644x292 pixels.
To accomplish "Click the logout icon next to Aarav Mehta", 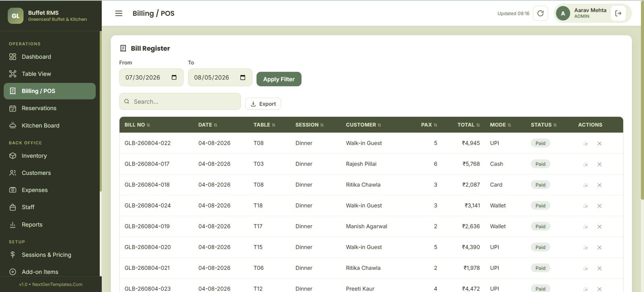I will [x=618, y=13].
